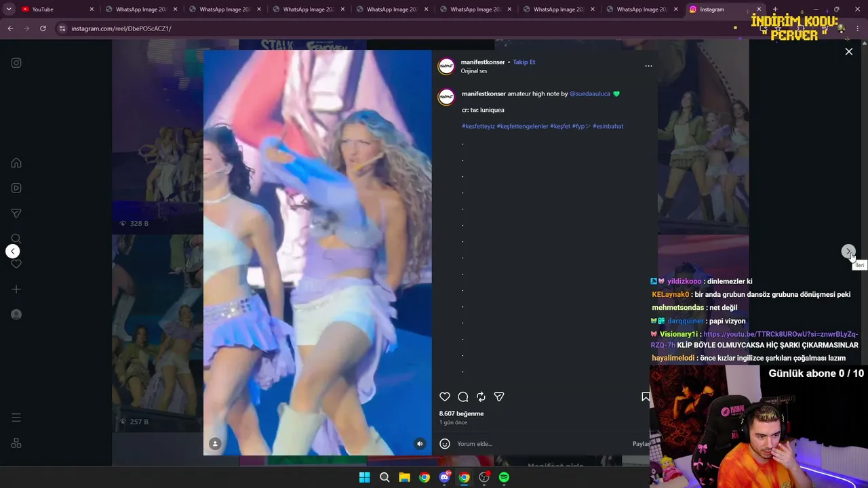Click the Orijinal ses audio link
Image resolution: width=868 pixels, height=488 pixels.
(474, 71)
